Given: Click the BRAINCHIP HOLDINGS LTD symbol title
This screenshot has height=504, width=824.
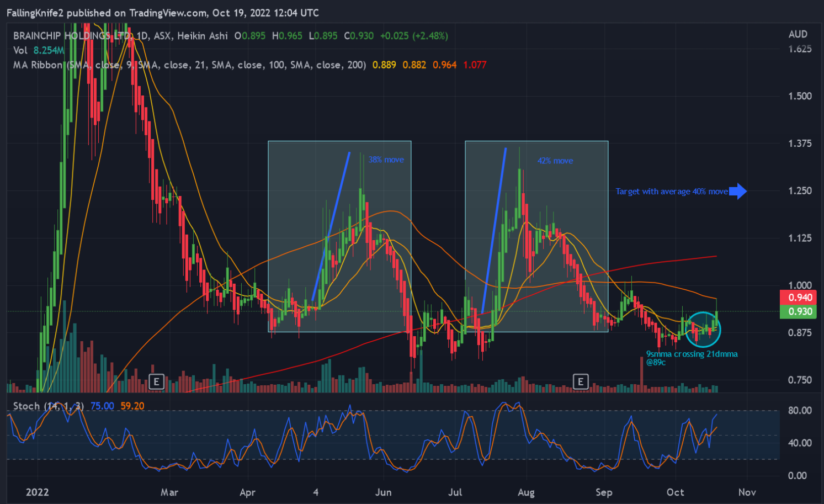Looking at the screenshot, I should [x=72, y=36].
